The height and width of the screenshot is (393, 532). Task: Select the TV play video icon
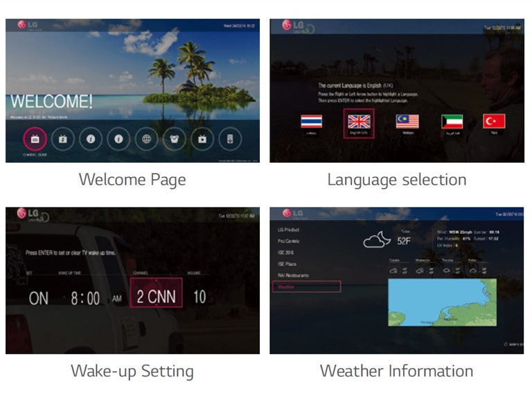pyautogui.click(x=202, y=139)
